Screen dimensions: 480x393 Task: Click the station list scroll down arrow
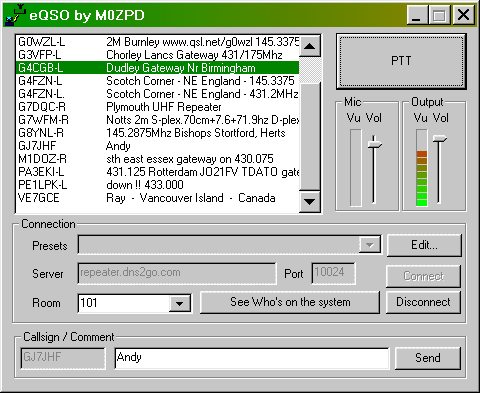[310, 201]
